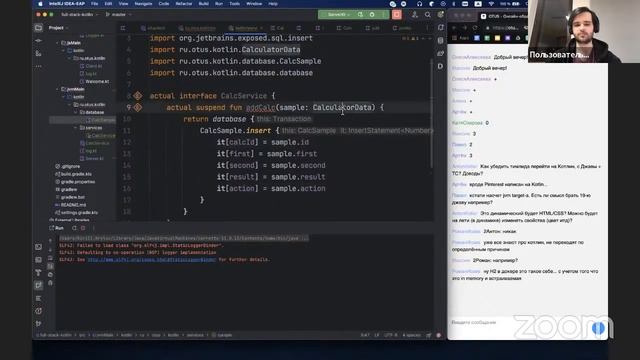Click the UTF-8 encoding status bar entry

(x=391, y=335)
